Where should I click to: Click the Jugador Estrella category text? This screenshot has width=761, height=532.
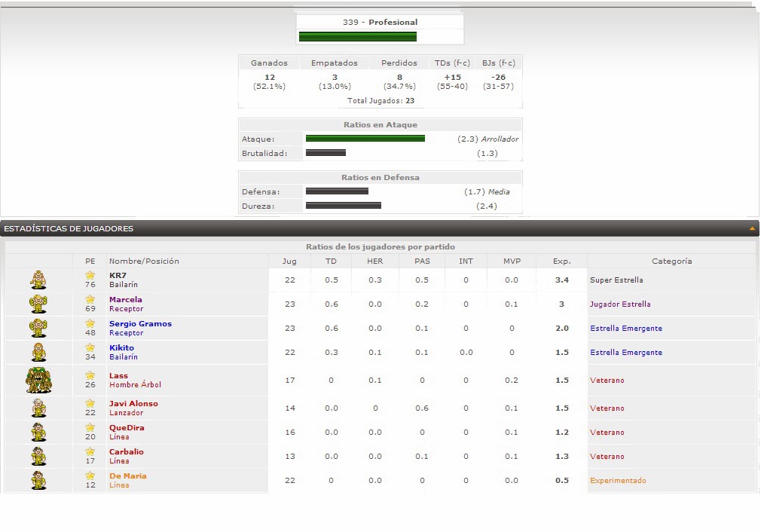[620, 304]
